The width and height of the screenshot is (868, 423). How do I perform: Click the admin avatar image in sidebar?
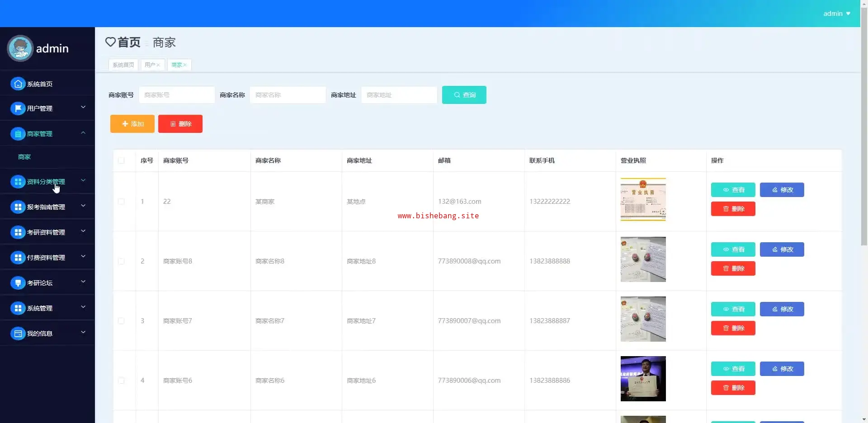click(x=20, y=48)
